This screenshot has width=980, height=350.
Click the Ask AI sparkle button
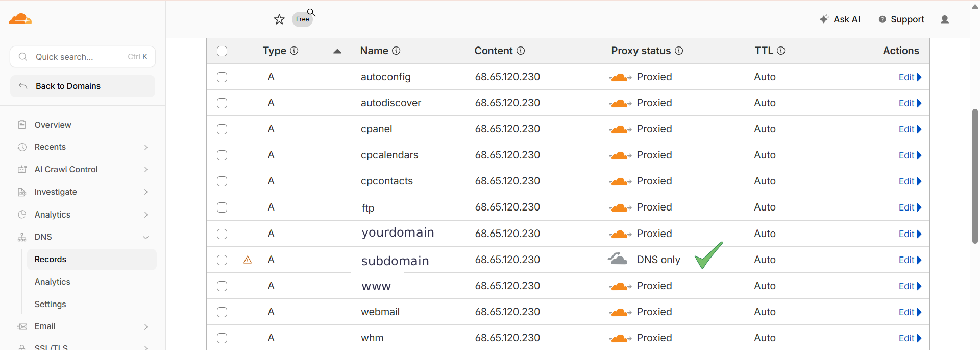click(840, 19)
